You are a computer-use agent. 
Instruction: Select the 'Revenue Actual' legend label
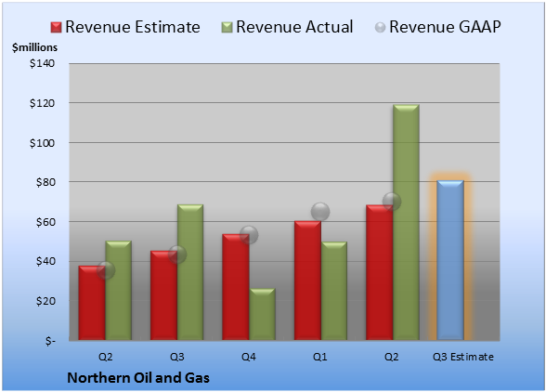[x=294, y=27]
